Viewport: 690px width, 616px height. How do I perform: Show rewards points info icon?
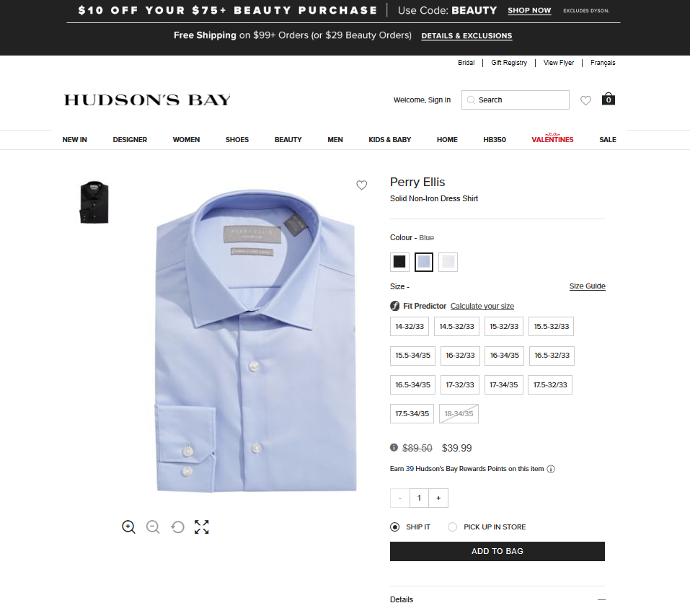(551, 469)
